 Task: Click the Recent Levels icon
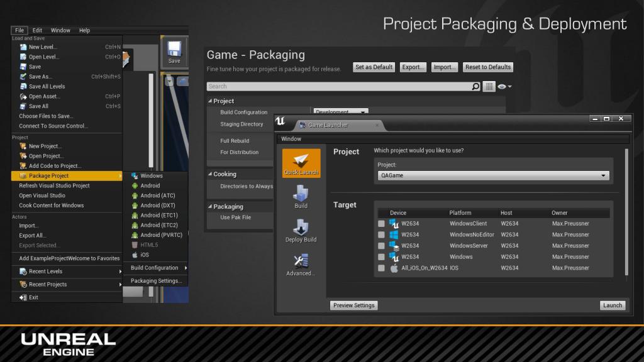pyautogui.click(x=23, y=271)
